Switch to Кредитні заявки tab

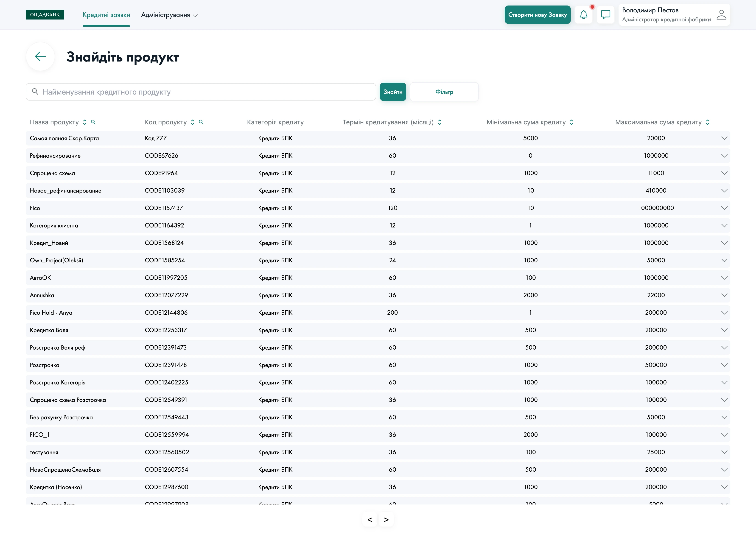pyautogui.click(x=106, y=15)
